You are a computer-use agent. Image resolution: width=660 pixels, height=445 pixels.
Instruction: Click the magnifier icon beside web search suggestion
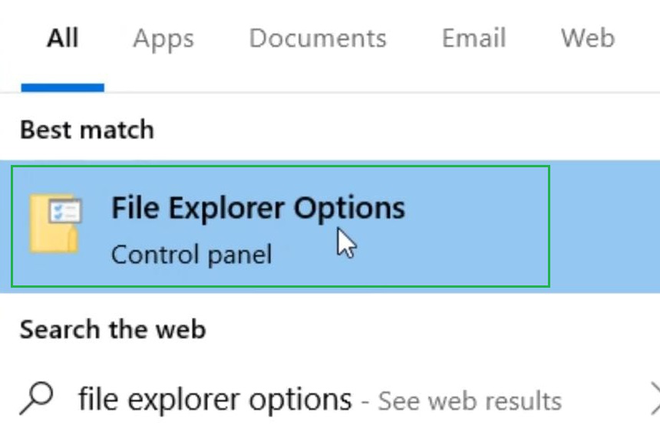coord(36,399)
